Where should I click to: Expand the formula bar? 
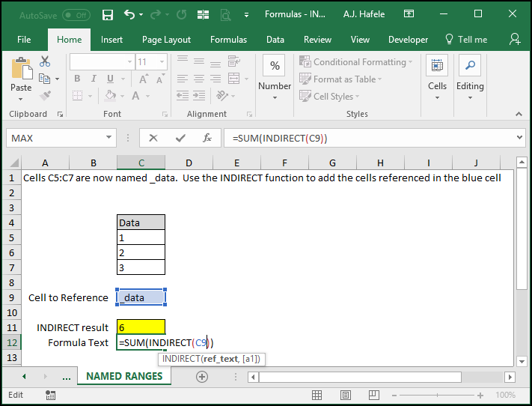click(519, 138)
